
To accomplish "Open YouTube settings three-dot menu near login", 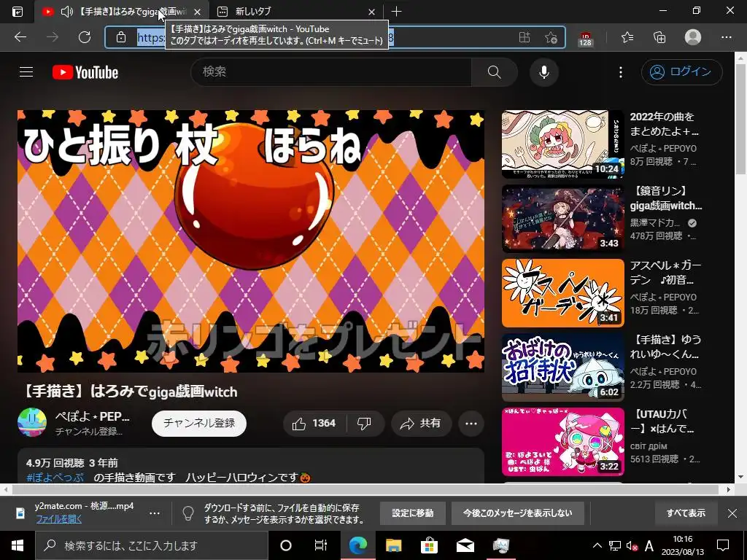I will (x=620, y=72).
